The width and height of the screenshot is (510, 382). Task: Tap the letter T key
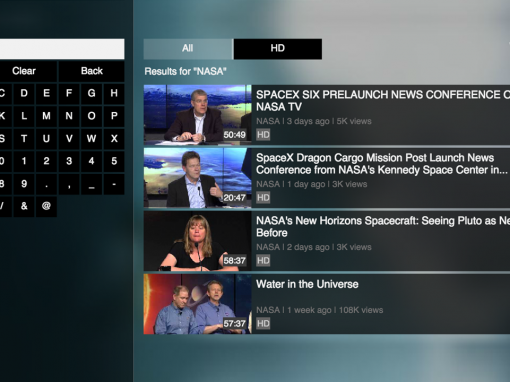point(24,138)
